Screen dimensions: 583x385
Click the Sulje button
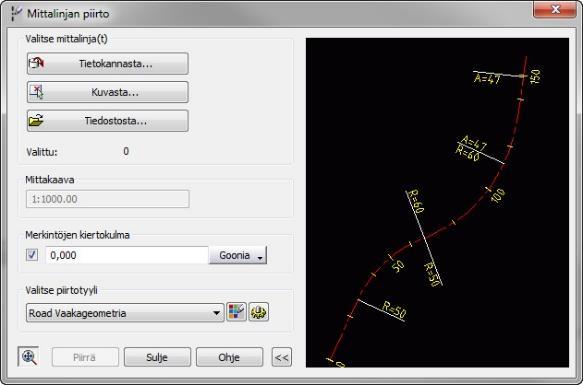(x=157, y=357)
